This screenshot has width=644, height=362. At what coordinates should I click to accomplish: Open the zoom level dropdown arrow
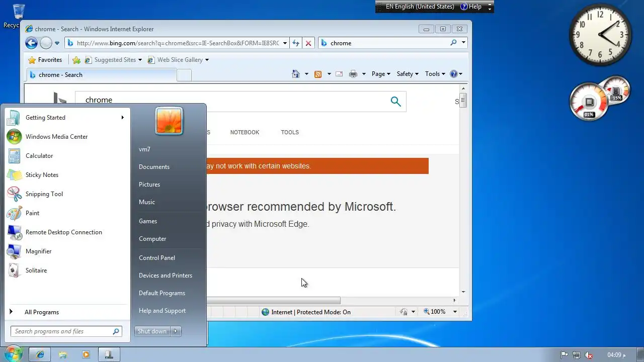click(455, 312)
